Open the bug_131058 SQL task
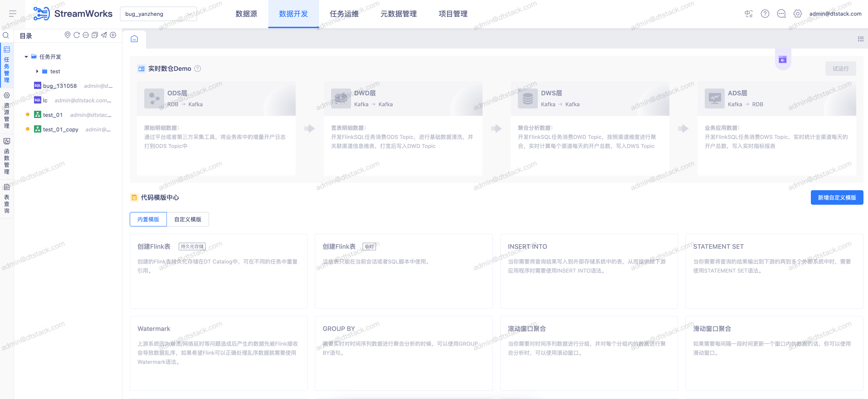868x399 pixels. (60, 86)
